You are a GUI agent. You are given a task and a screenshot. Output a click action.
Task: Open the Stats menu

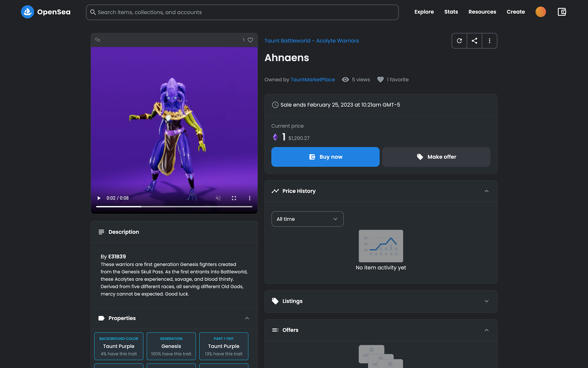click(x=451, y=12)
